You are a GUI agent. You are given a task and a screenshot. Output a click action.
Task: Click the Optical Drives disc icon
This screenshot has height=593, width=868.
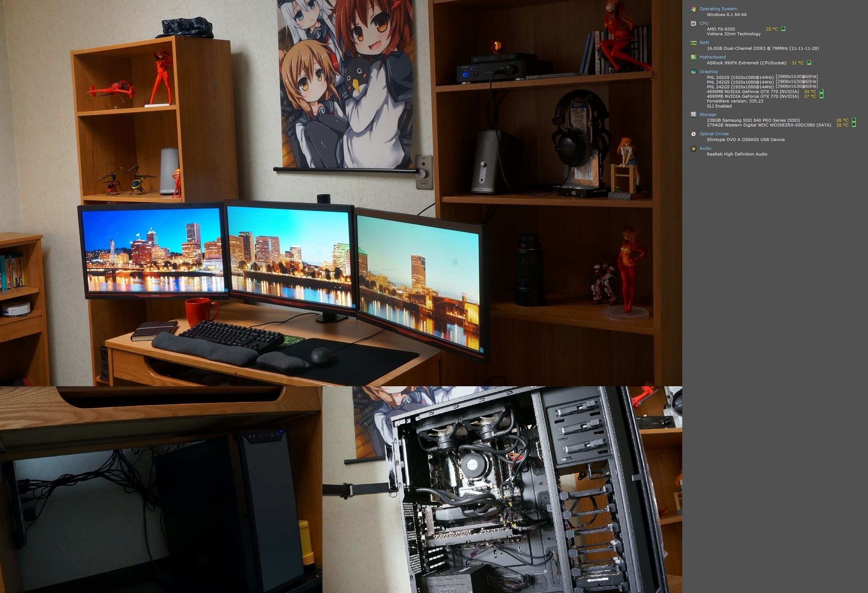(694, 134)
